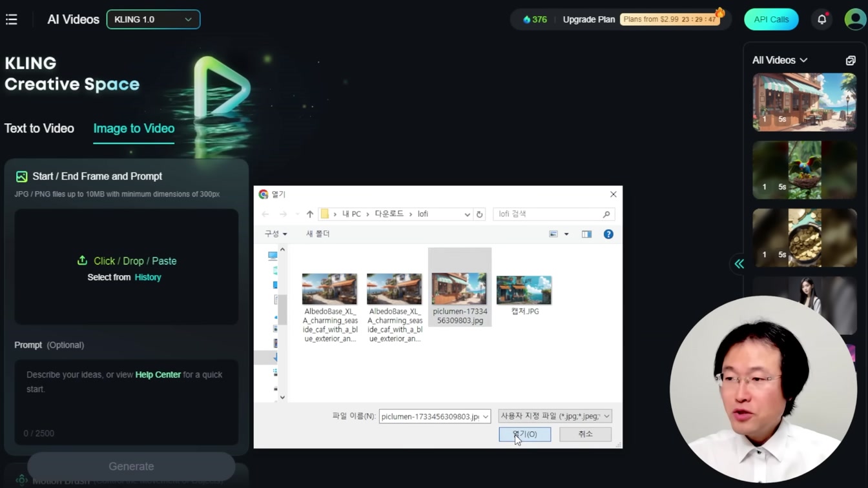Toggle the preview pane icon
The image size is (868, 488).
click(x=586, y=234)
